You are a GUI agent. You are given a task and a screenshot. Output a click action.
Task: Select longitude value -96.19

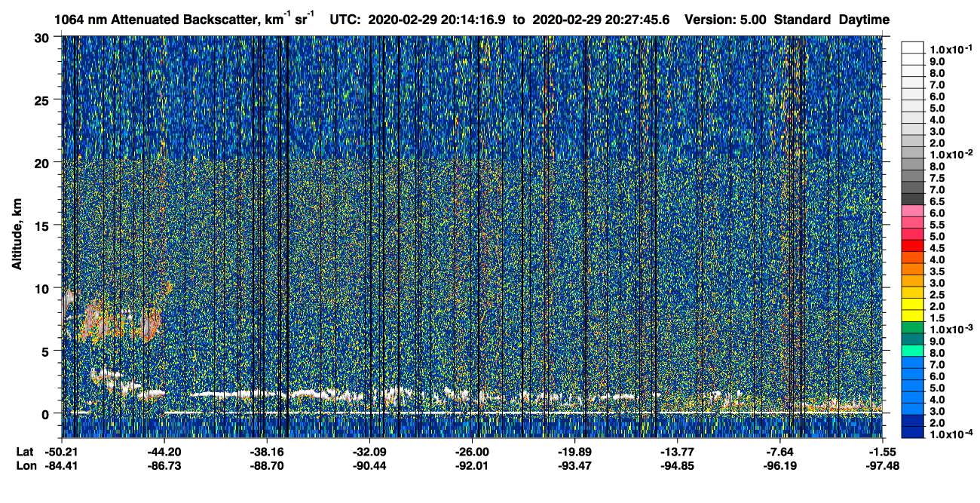pyautogui.click(x=780, y=465)
